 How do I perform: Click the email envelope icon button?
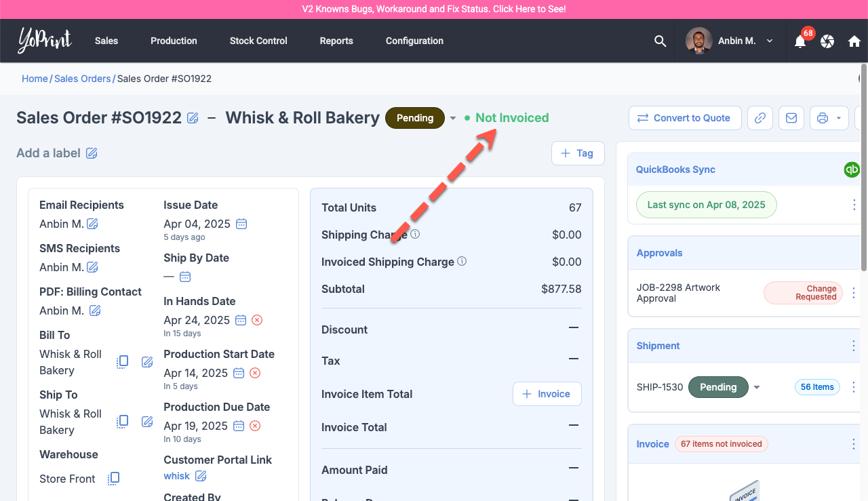[791, 118]
